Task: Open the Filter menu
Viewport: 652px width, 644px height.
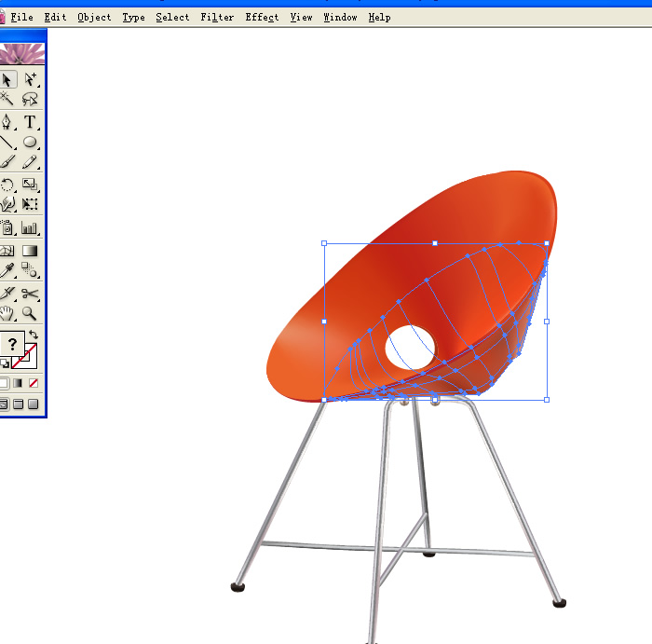Action: coord(217,17)
